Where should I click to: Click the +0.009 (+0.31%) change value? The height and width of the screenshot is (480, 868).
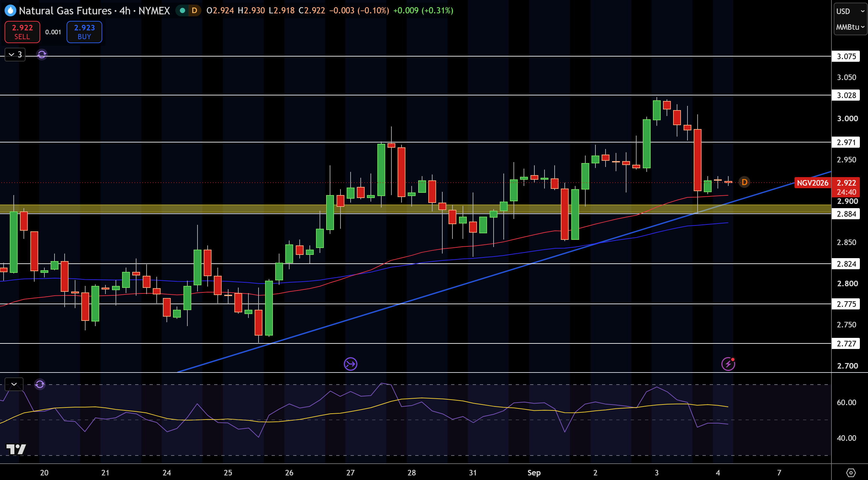click(423, 10)
